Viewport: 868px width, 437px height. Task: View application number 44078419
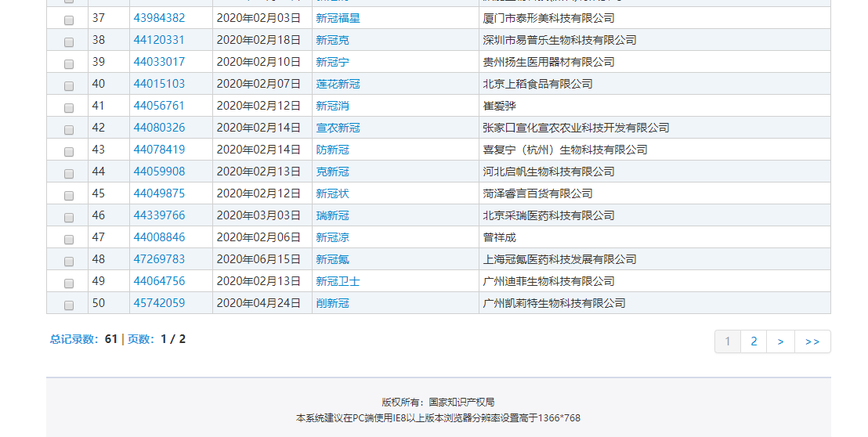[x=159, y=150]
